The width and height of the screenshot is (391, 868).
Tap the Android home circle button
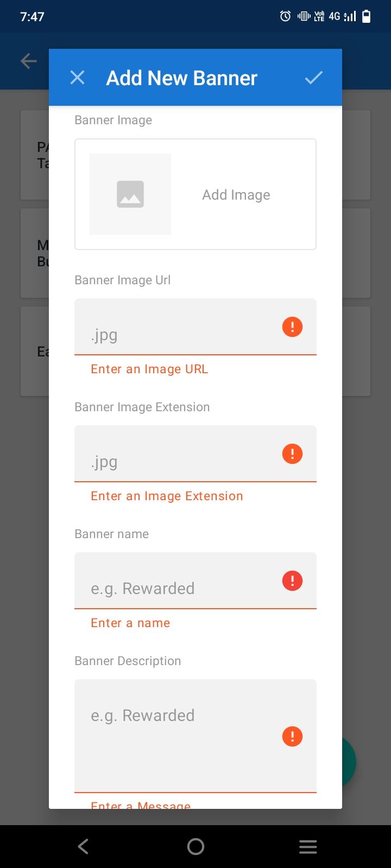click(195, 846)
